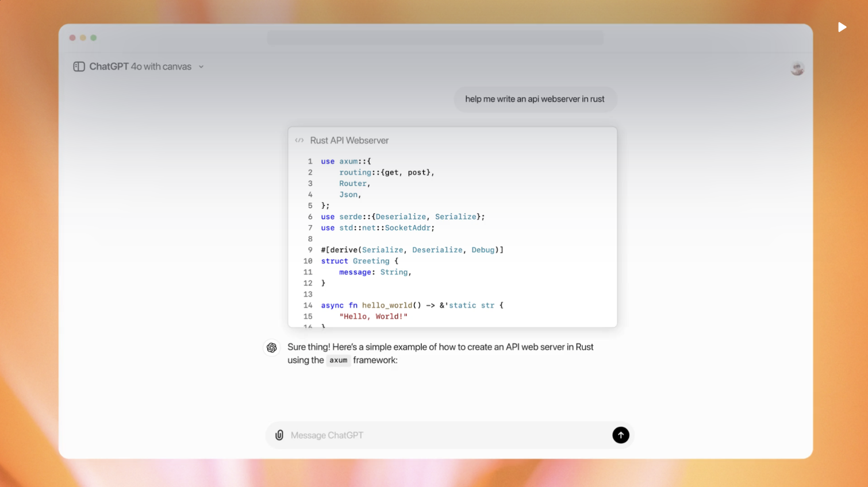Image resolution: width=868 pixels, height=487 pixels.
Task: Expand the model selector chevron
Action: pos(201,67)
